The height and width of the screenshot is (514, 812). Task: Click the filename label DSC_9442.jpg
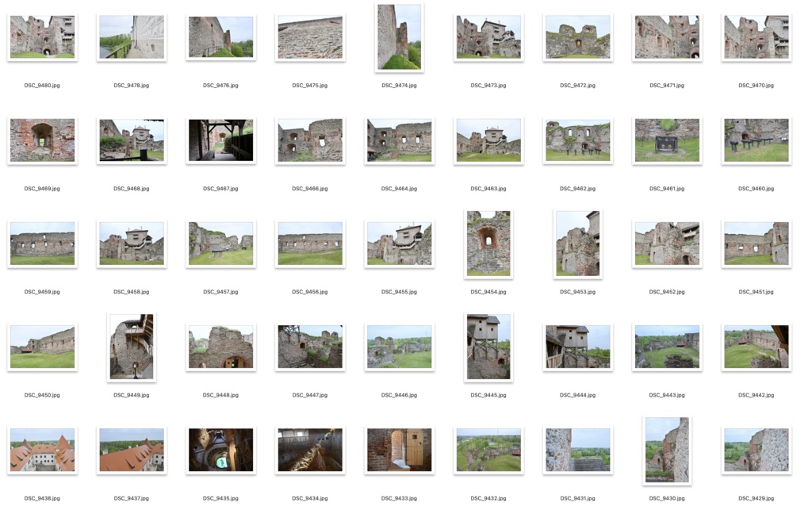click(x=756, y=395)
